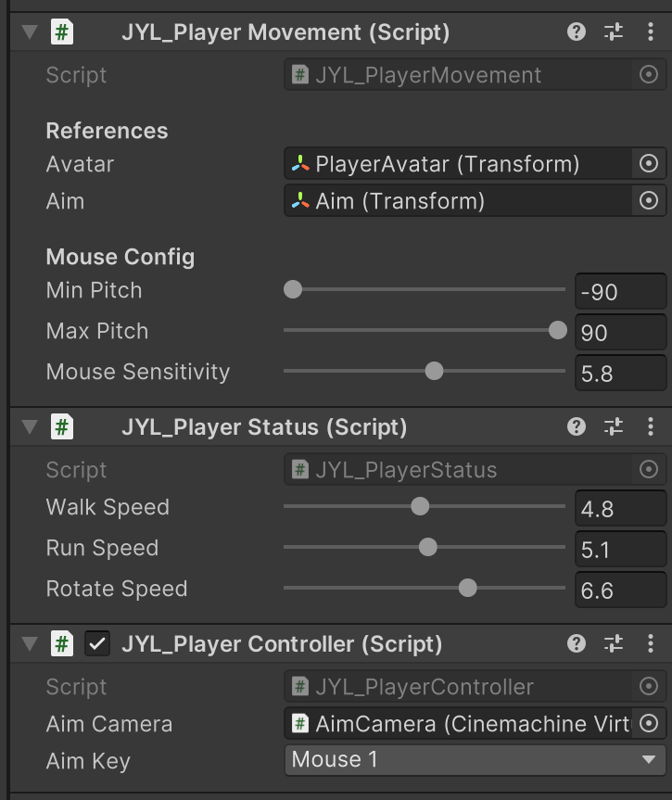Open help for JYL_Player Status script
This screenshot has width=672, height=800.
(577, 426)
